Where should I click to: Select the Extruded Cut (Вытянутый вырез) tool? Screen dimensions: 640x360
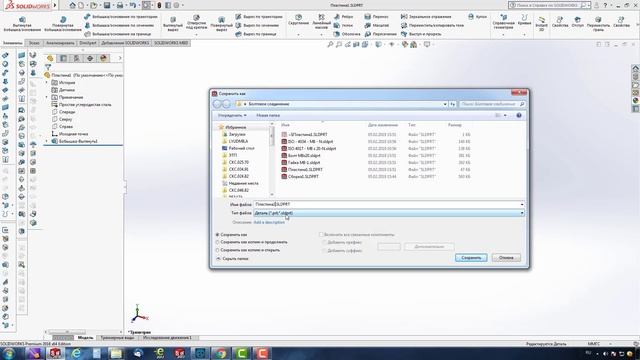point(173,24)
